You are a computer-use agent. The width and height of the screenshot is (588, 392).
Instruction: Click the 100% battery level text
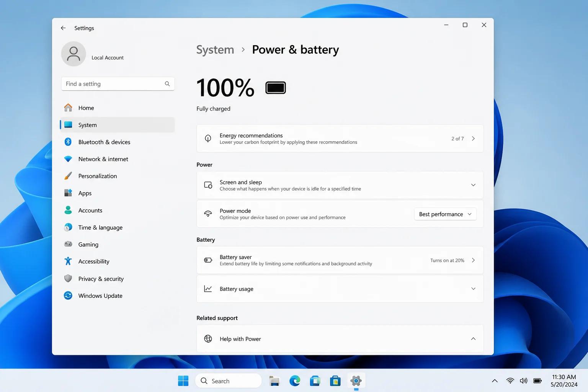[x=225, y=88]
